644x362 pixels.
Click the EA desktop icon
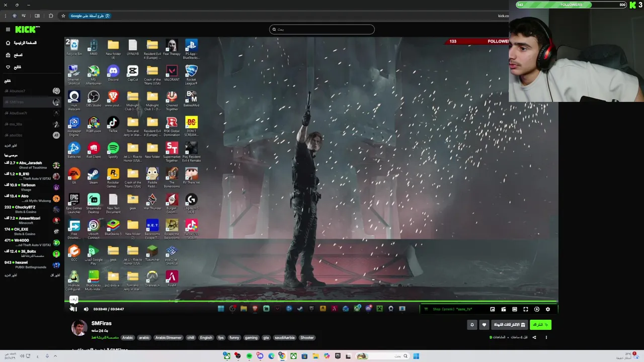74,176
